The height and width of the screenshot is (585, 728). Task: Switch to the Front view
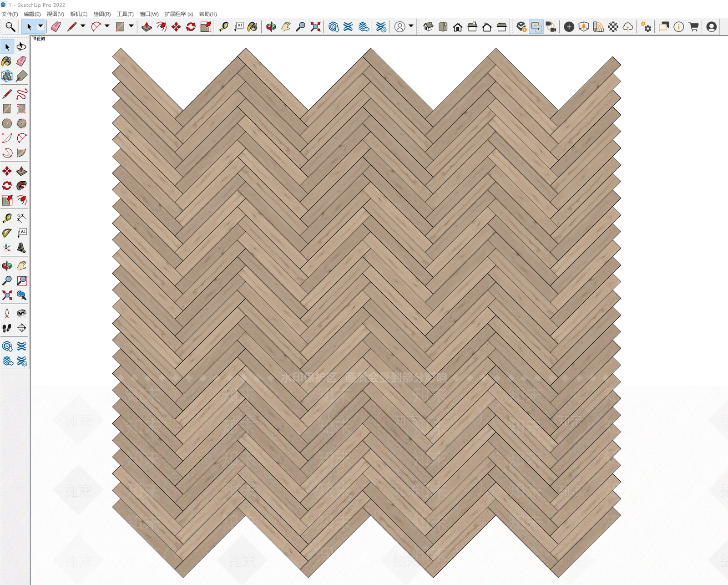pyautogui.click(x=458, y=27)
